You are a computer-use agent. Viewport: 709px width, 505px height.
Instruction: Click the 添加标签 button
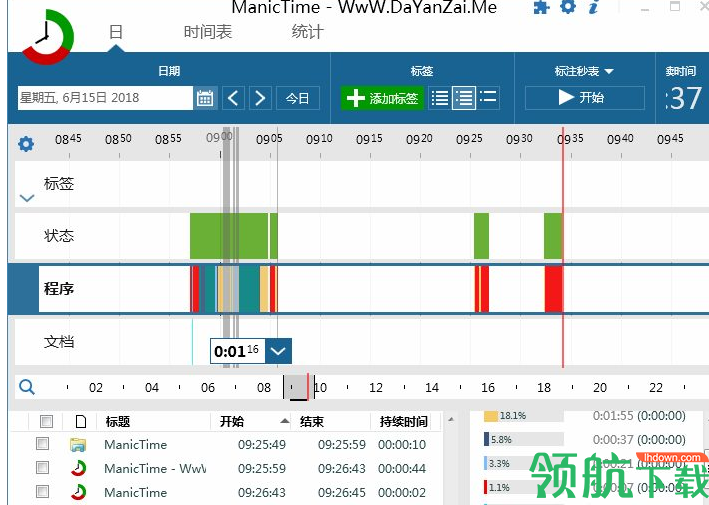[382, 98]
